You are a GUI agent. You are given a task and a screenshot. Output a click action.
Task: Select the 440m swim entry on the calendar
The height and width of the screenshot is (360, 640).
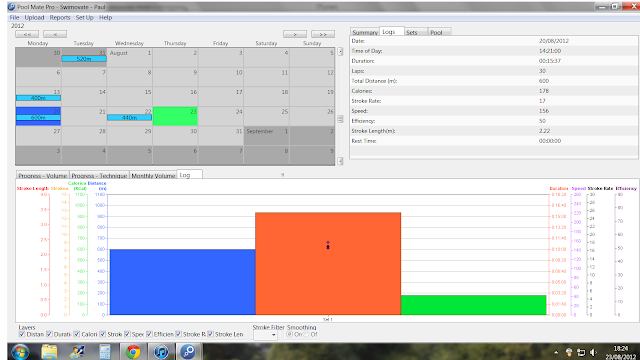coord(129,118)
